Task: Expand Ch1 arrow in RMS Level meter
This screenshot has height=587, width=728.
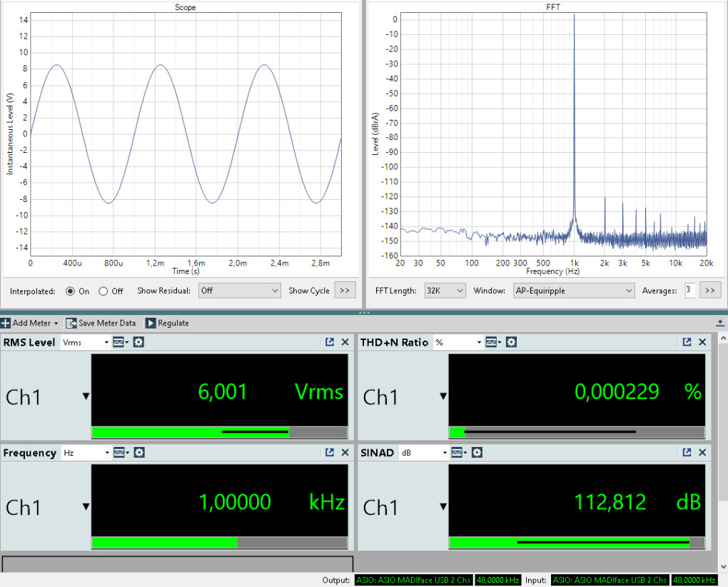Action: coord(86,396)
